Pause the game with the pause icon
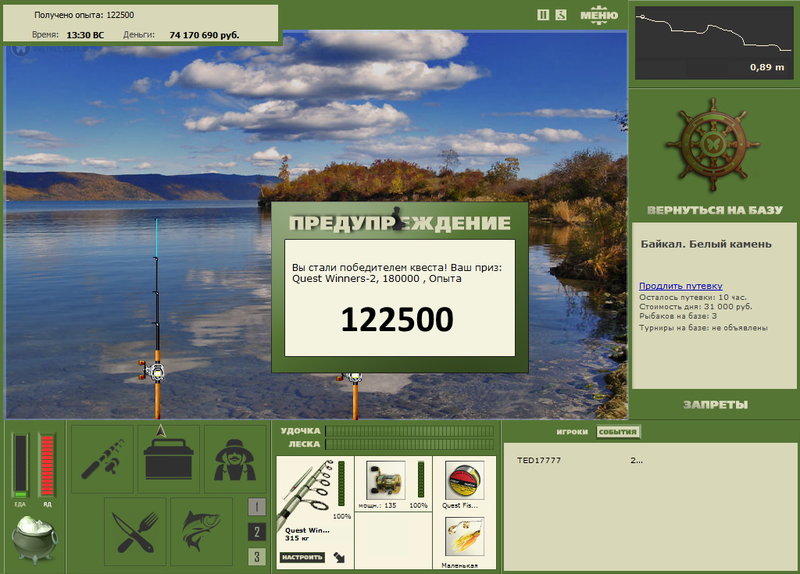 tap(543, 15)
